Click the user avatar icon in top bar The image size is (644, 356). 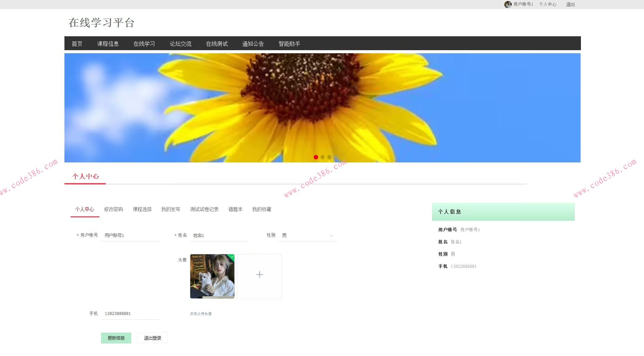point(508,4)
